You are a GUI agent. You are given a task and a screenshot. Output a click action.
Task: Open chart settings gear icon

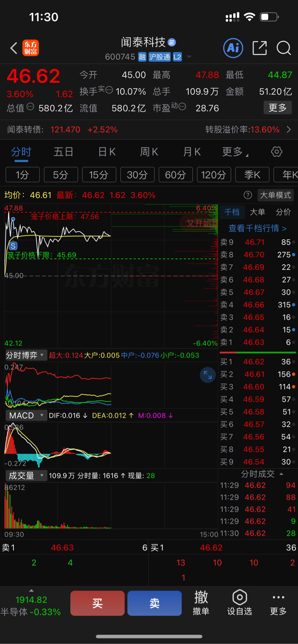(x=277, y=152)
